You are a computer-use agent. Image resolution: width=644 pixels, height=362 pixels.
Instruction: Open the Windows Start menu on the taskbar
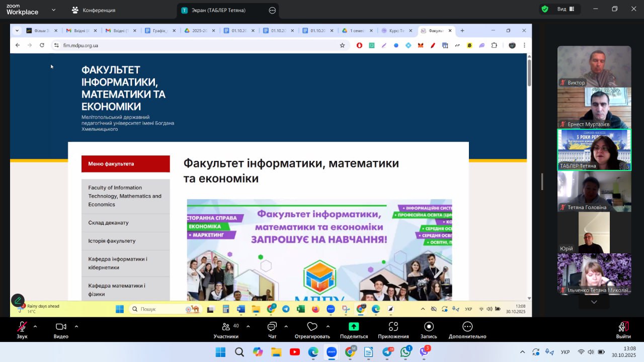tap(220, 352)
